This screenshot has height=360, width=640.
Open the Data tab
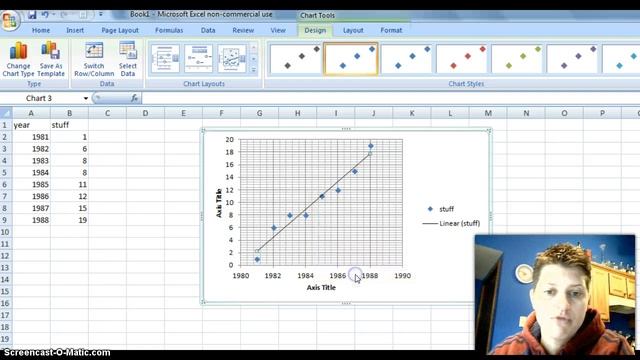(208, 30)
